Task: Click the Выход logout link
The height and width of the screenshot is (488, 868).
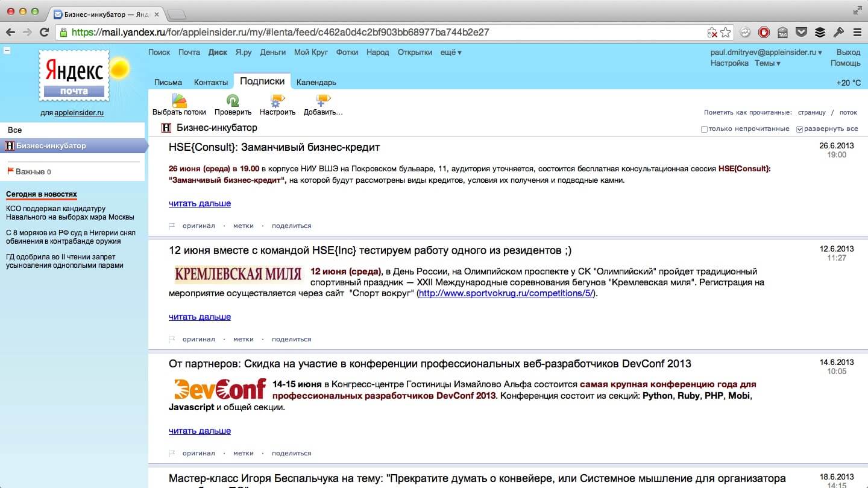Action: [x=849, y=52]
